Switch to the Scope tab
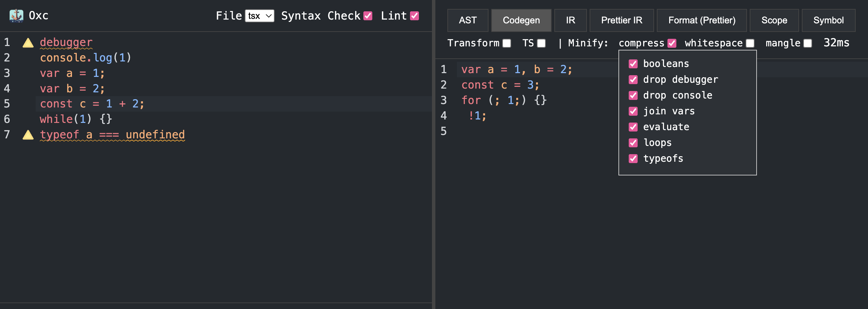868x309 pixels. (774, 20)
